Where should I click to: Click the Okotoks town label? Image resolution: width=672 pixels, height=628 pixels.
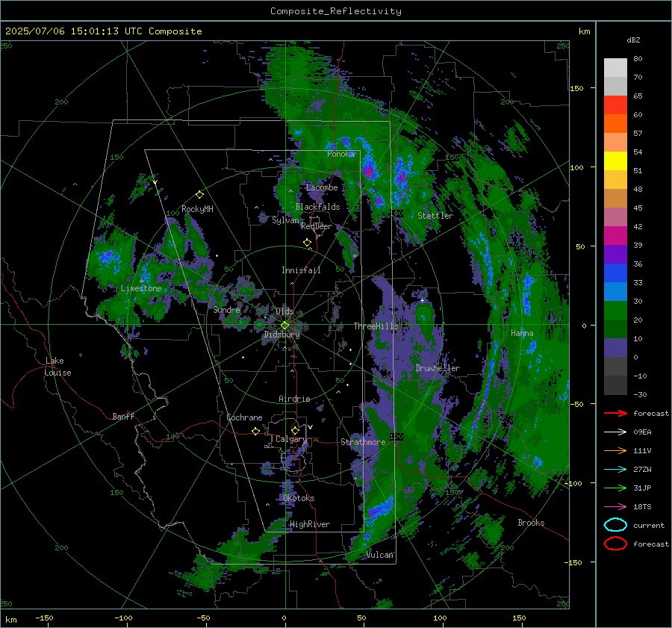pyautogui.click(x=299, y=498)
